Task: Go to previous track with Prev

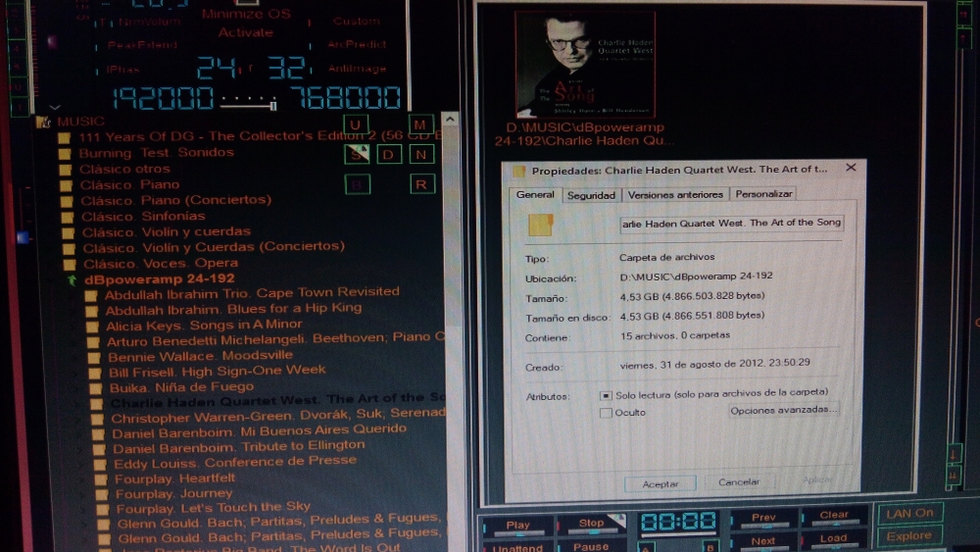Action: pyautogui.click(x=763, y=518)
